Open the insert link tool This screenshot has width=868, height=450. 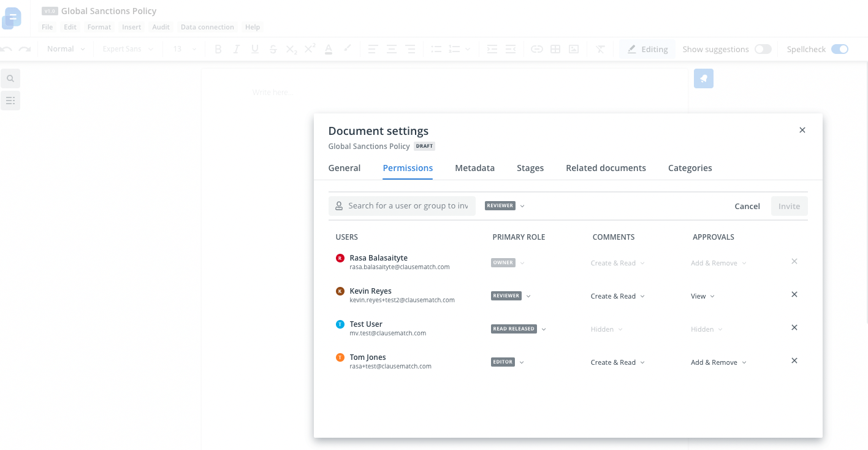[537, 49]
